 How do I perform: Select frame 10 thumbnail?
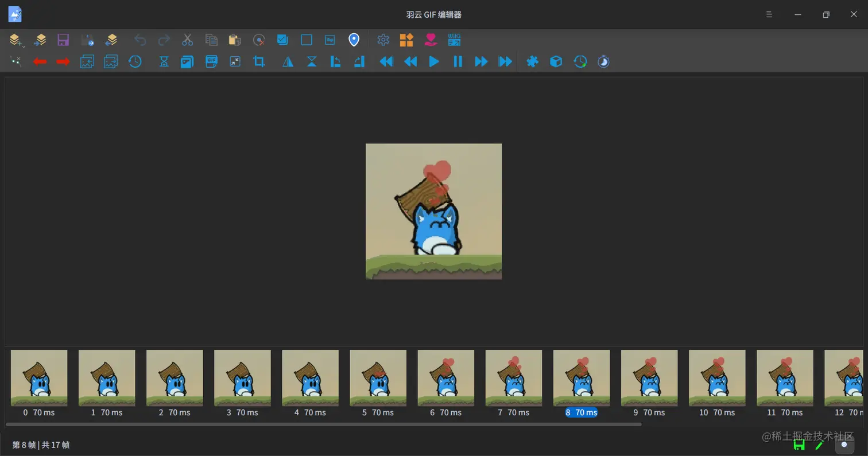[x=717, y=378]
